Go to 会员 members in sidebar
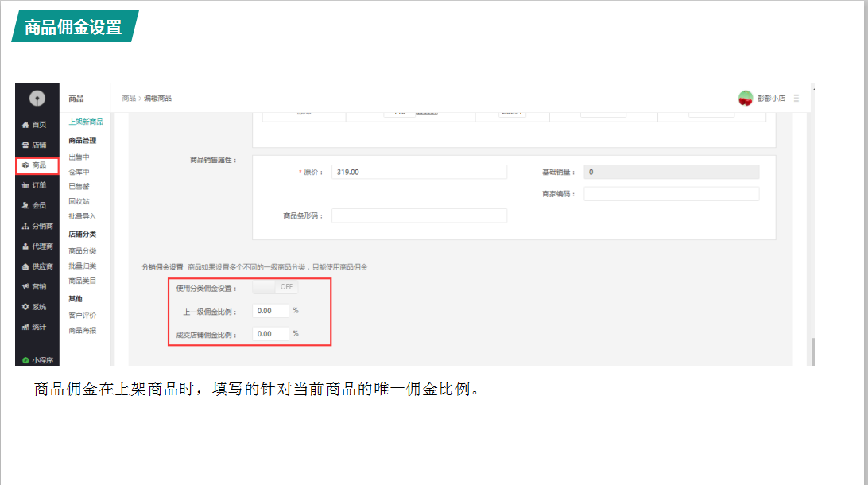 (x=25, y=206)
